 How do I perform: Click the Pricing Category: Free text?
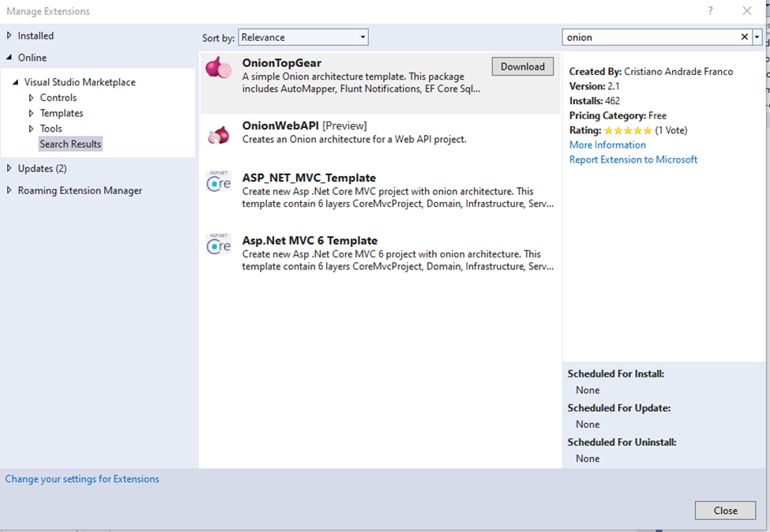tap(618, 116)
